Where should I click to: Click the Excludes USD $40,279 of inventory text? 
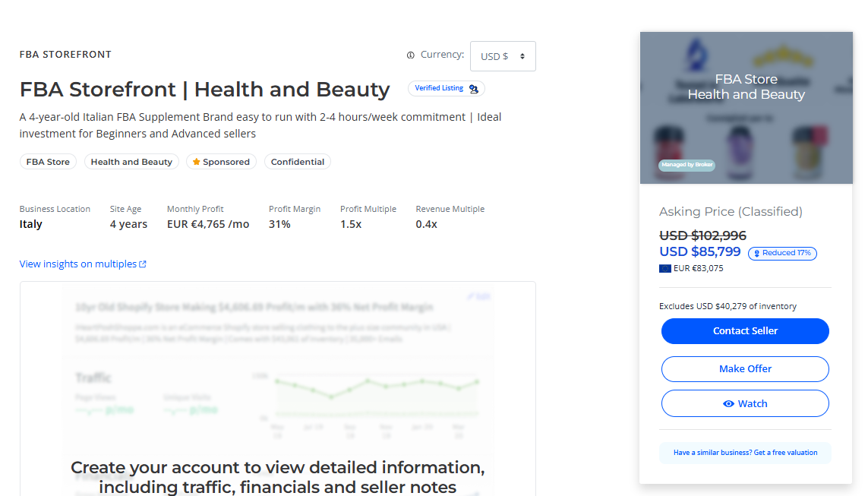click(728, 306)
